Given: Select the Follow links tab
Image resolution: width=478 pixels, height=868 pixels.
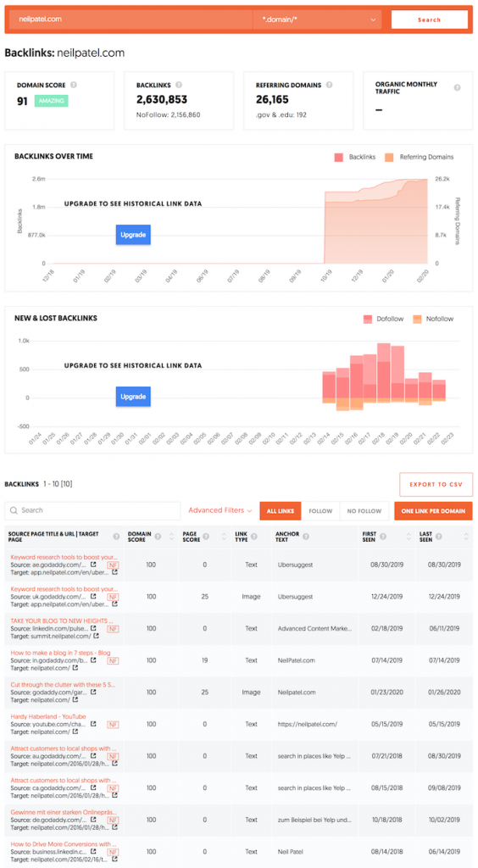Looking at the screenshot, I should 320,511.
